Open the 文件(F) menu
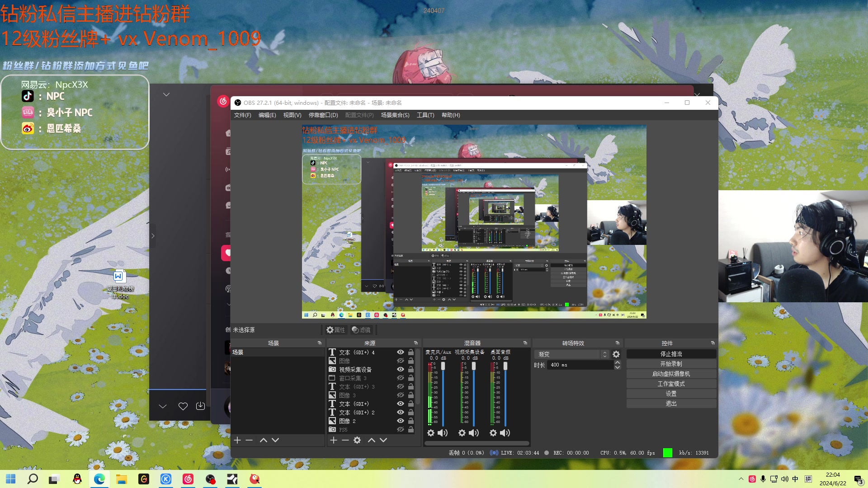868x488 pixels. 243,115
